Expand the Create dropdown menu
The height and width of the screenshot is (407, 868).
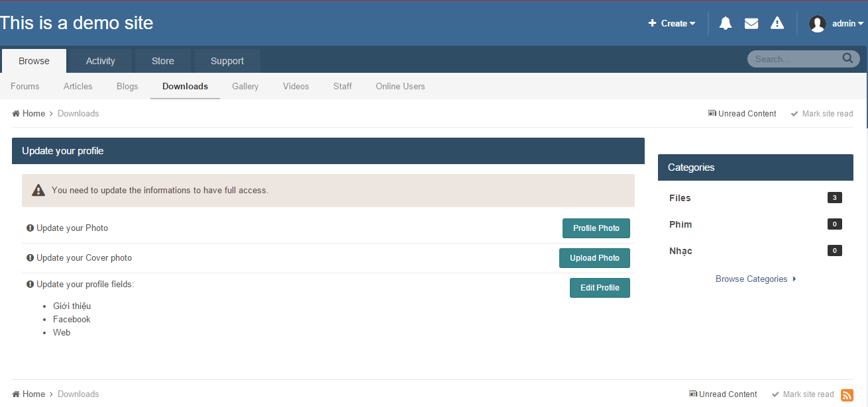pyautogui.click(x=672, y=24)
